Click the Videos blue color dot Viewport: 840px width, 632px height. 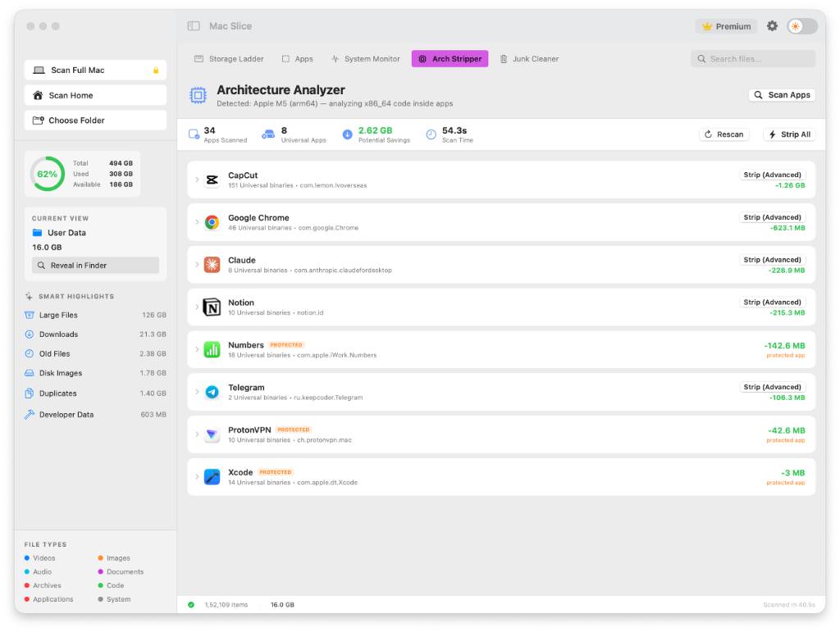[x=27, y=558]
